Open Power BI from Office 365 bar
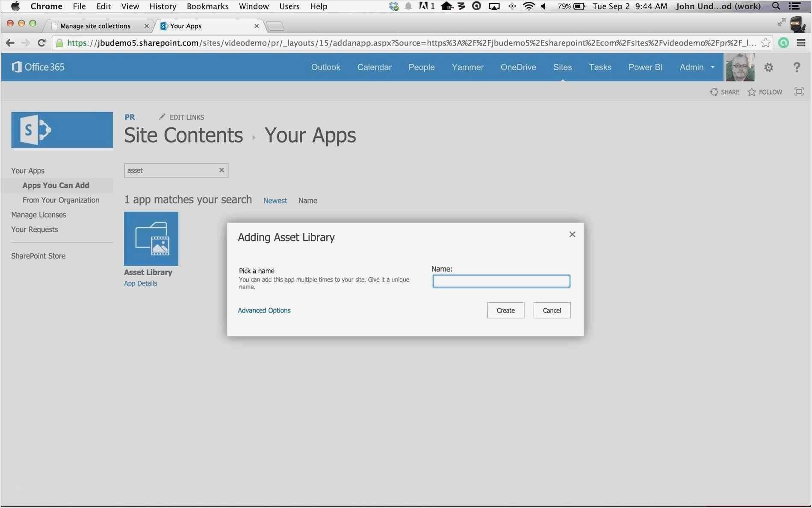812x508 pixels. [x=645, y=67]
